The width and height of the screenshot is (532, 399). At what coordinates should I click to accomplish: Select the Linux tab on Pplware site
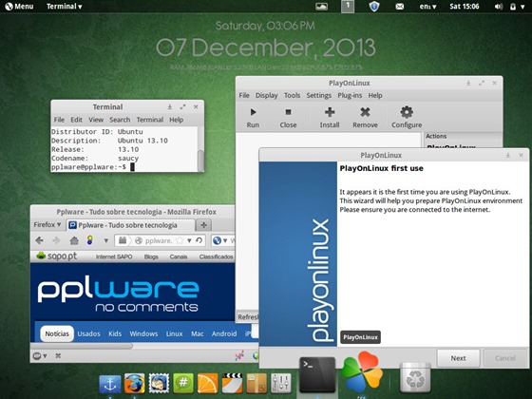point(175,333)
